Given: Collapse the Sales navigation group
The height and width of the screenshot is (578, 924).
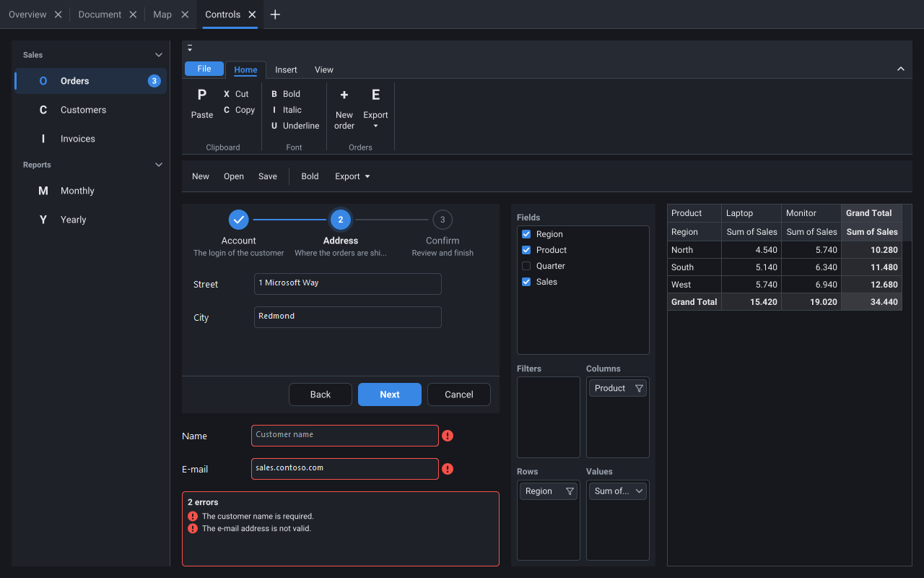Looking at the screenshot, I should point(160,55).
